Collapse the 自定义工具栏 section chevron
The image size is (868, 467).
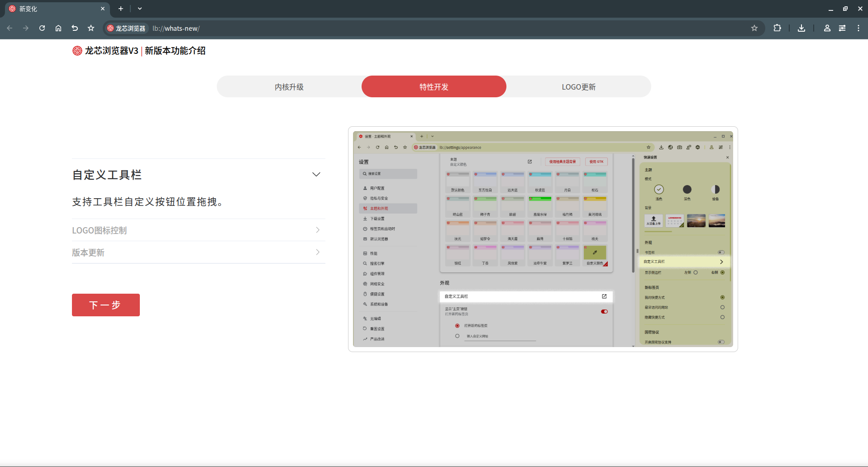(316, 175)
